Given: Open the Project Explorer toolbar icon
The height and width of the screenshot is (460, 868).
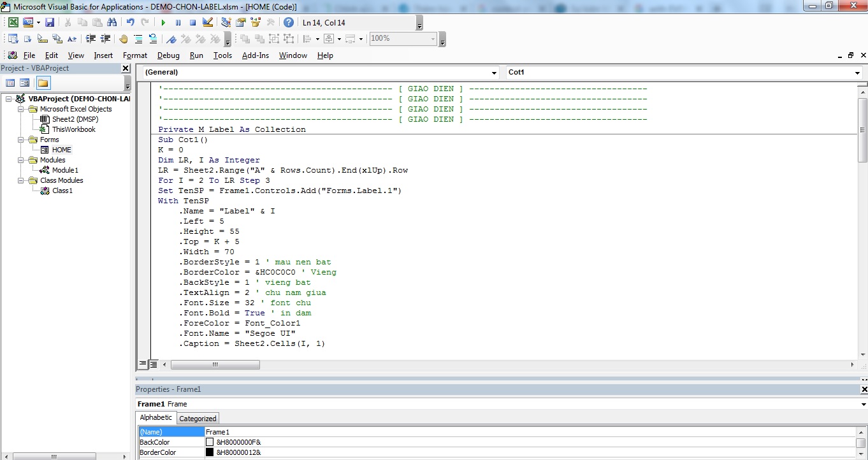Looking at the screenshot, I should click(226, 22).
